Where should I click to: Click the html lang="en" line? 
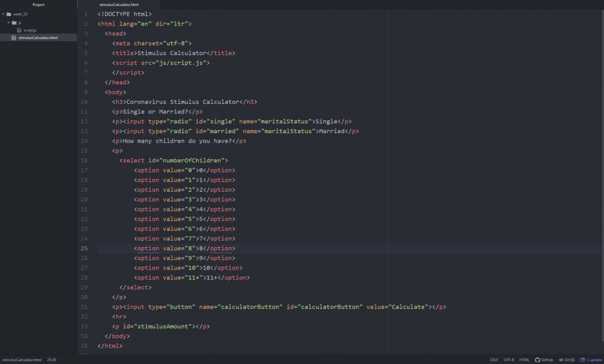pyautogui.click(x=145, y=24)
